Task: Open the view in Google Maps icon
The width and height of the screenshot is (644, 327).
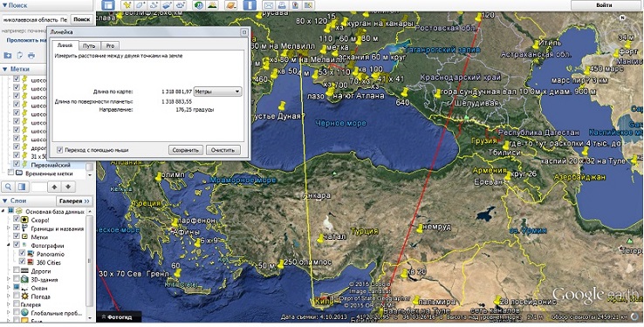Action: 308,5
